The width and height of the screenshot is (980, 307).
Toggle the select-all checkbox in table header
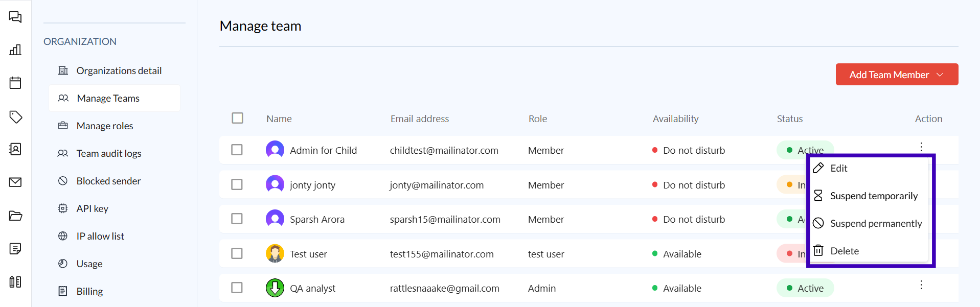(x=237, y=118)
